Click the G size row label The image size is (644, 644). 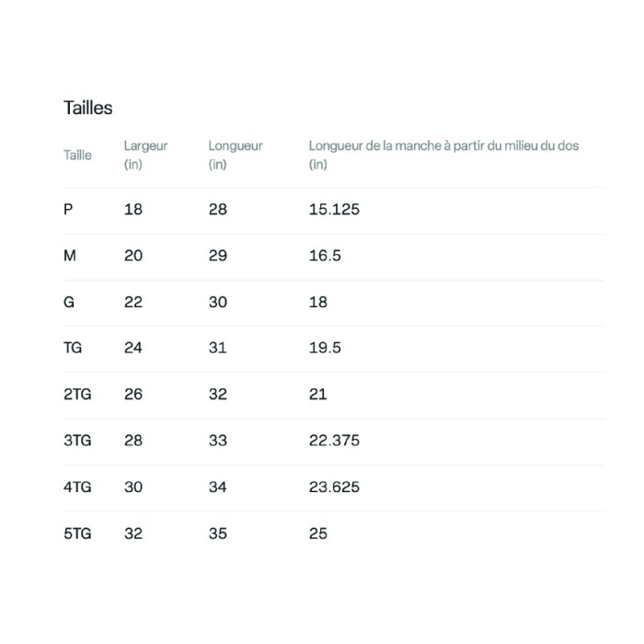[x=69, y=302]
